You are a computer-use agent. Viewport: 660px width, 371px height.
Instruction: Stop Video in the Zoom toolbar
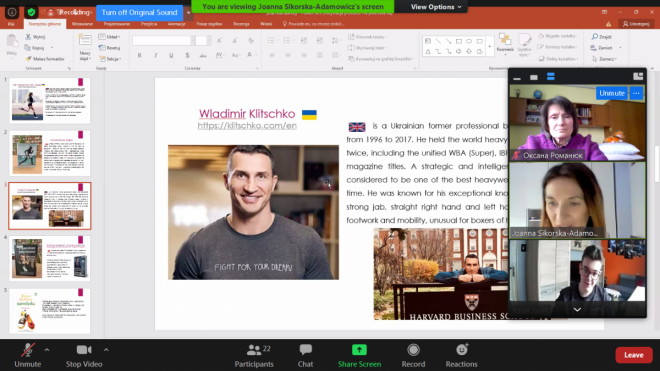point(84,355)
